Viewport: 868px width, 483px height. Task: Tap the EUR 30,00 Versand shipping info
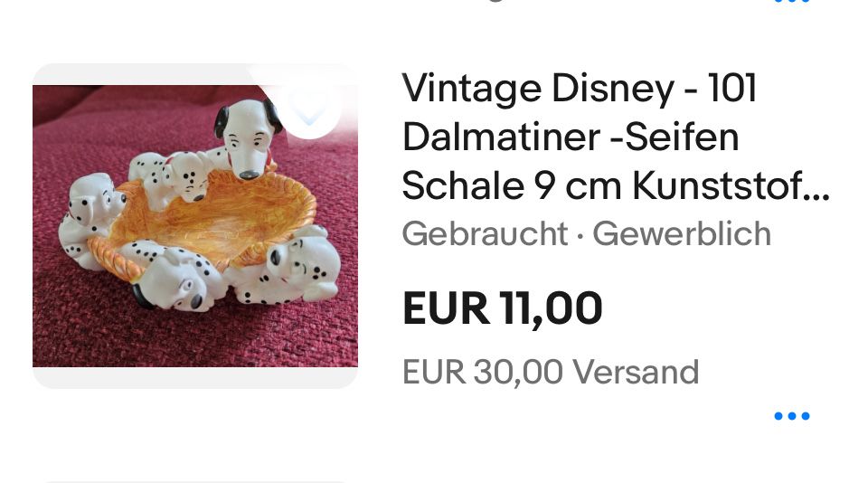coord(551,372)
